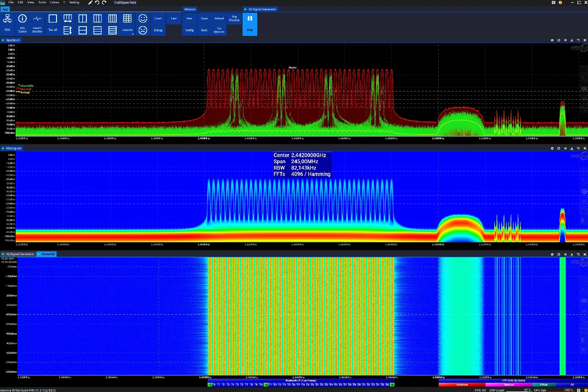Click the Debug button
Screen dimensions: 588x392
pos(158,30)
